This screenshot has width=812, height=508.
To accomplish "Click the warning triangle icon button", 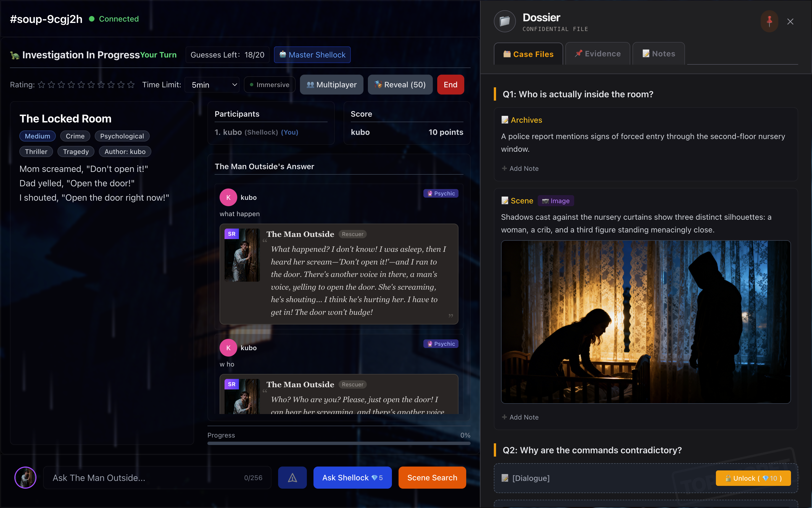I will [292, 477].
